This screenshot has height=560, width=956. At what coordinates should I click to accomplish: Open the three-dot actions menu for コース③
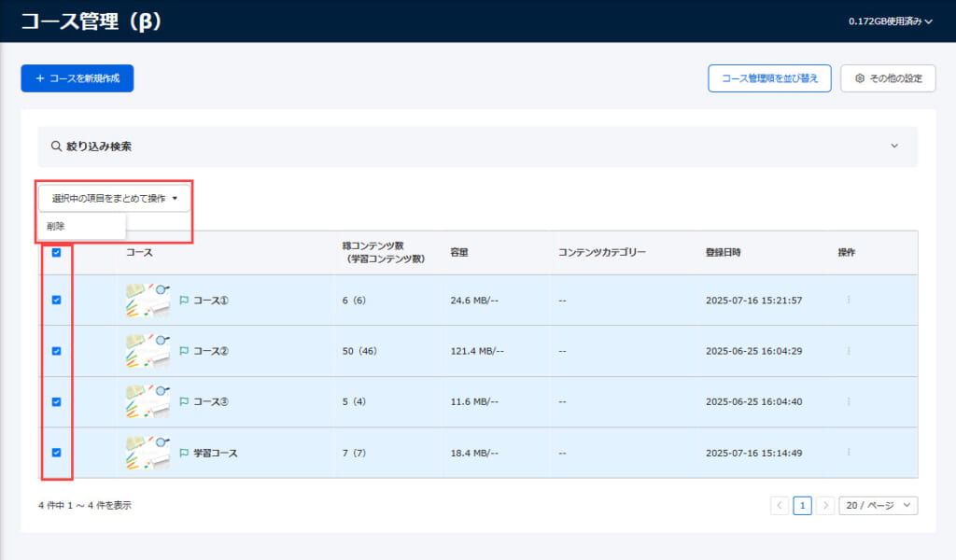point(848,401)
